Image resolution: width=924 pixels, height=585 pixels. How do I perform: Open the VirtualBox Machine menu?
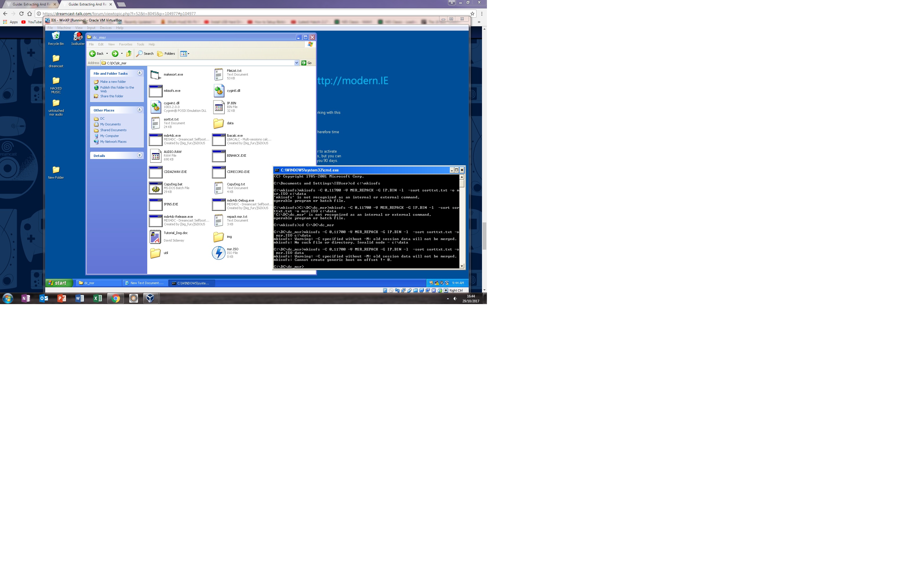click(64, 28)
